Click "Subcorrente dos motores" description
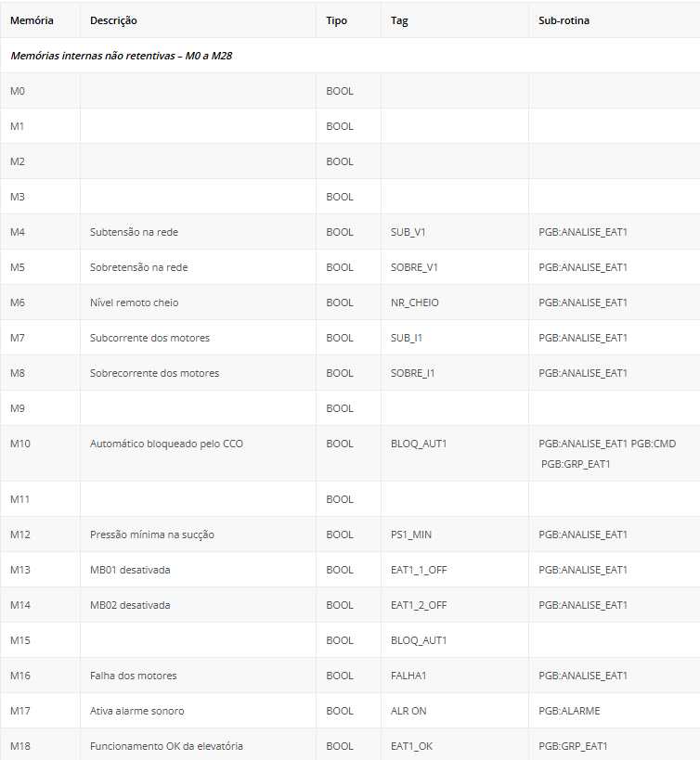 click(x=149, y=338)
